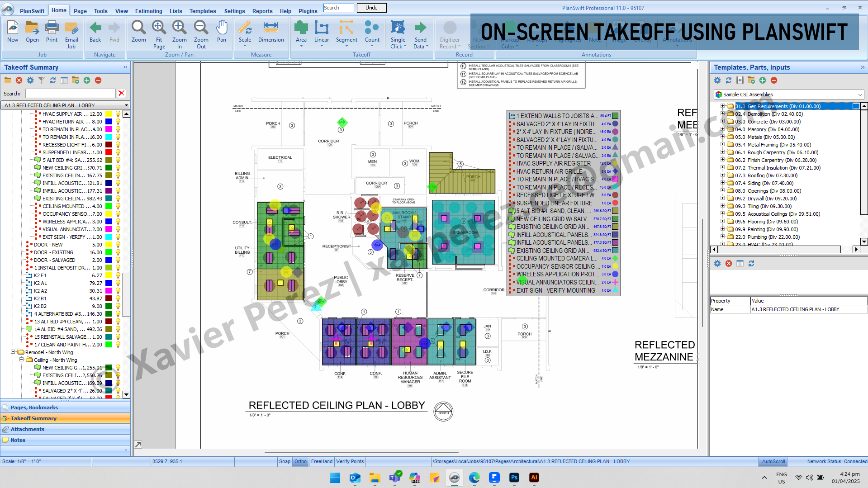Click the green add icon in Takeoff Summary
This screenshot has height=488, width=868.
pyautogui.click(x=87, y=80)
